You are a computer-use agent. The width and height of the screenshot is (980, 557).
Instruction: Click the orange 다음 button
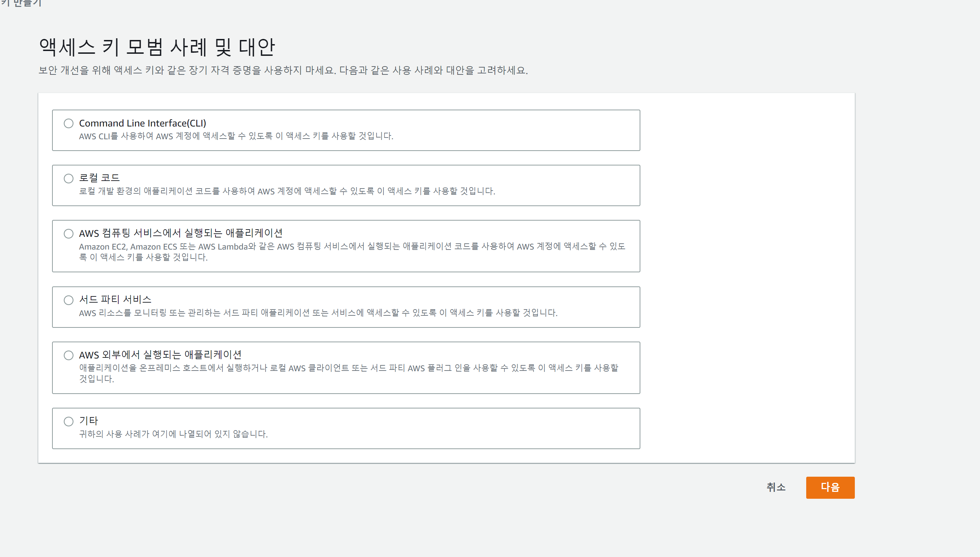(830, 487)
